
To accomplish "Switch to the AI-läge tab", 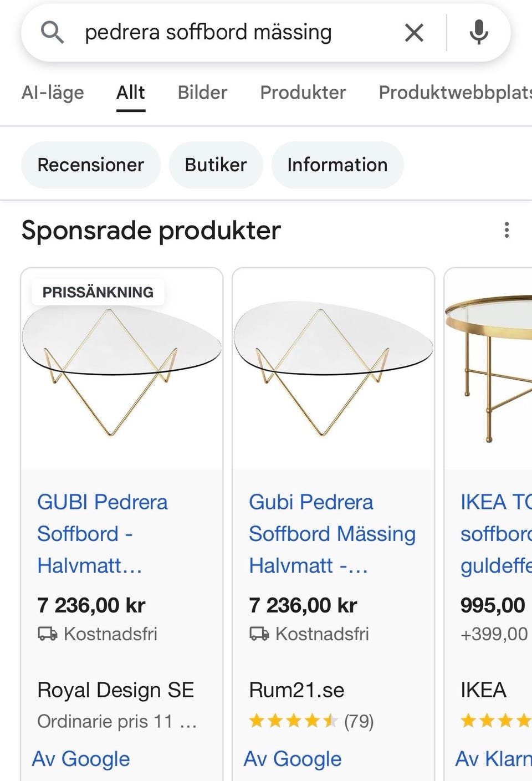I will click(53, 93).
